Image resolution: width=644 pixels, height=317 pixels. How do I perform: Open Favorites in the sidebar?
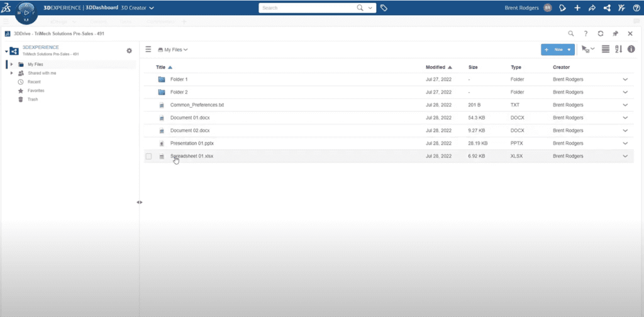click(36, 91)
